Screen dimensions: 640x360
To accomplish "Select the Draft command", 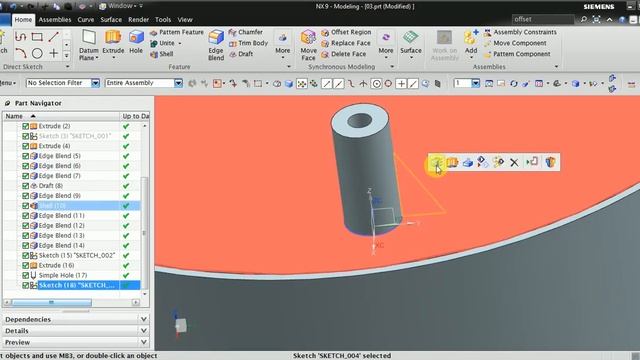I will (x=241, y=54).
